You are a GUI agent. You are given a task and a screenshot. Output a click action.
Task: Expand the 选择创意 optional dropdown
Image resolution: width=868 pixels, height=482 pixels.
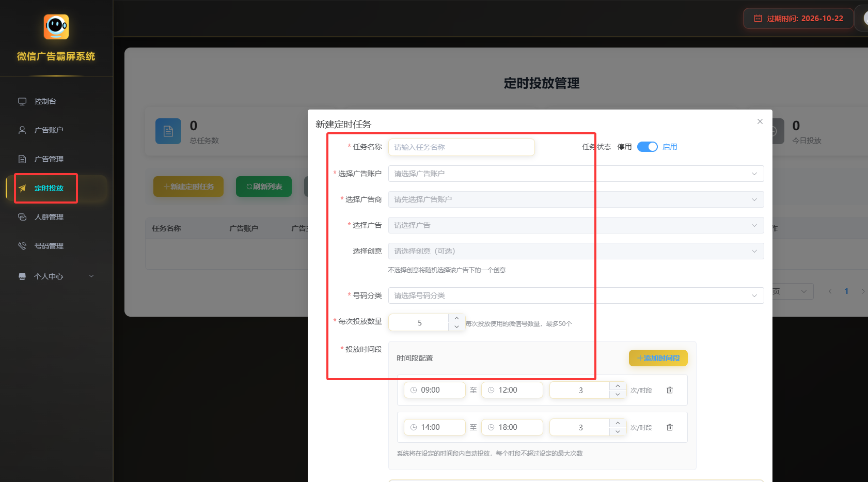(575, 251)
